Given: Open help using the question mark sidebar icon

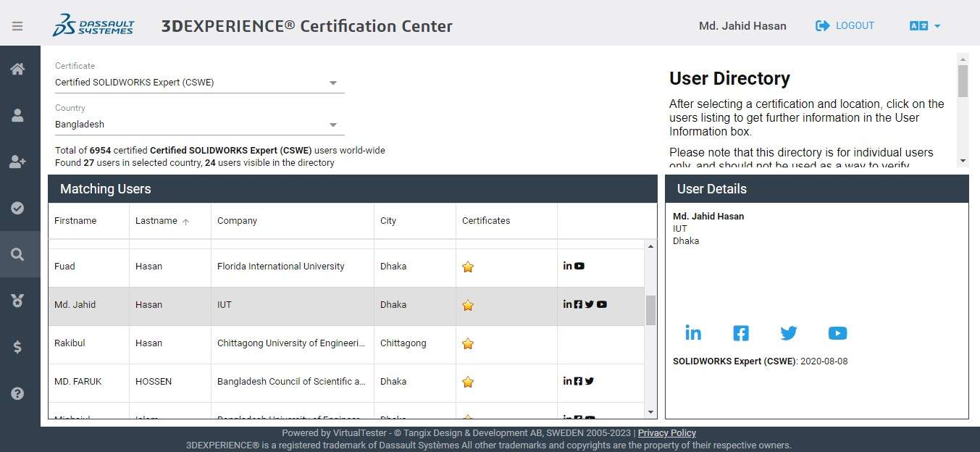Looking at the screenshot, I should 17,393.
